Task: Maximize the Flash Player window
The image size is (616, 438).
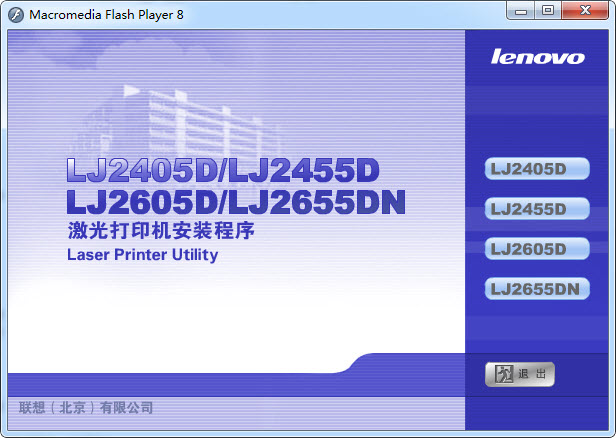Action: click(548, 11)
